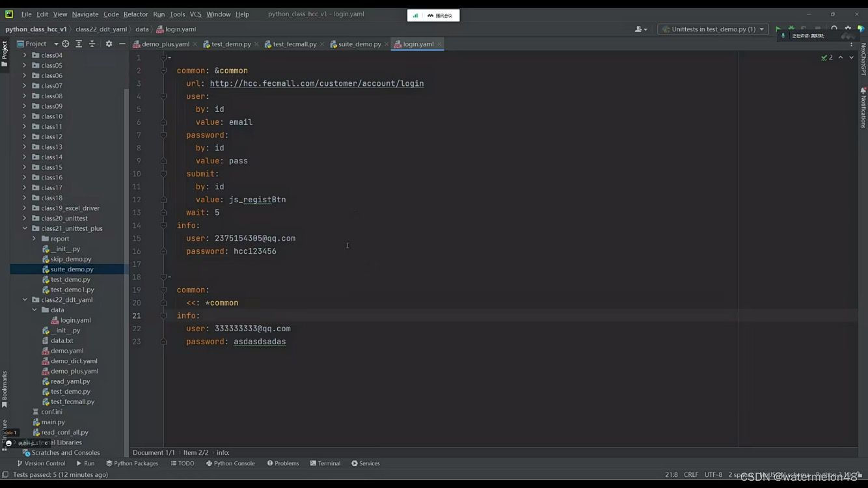
Task: Run the Unittests configuration with the green play icon
Action: pyautogui.click(x=778, y=29)
